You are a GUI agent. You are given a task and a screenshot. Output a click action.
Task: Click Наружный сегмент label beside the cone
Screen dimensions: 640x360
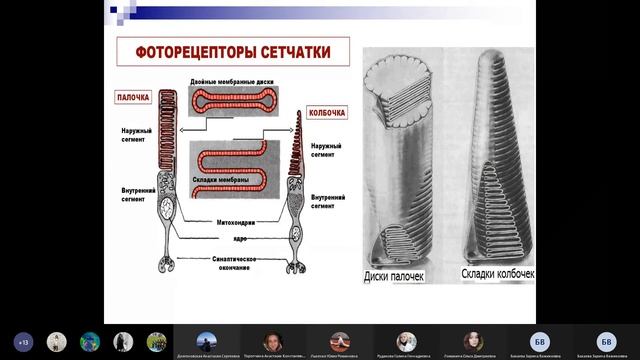click(x=326, y=150)
